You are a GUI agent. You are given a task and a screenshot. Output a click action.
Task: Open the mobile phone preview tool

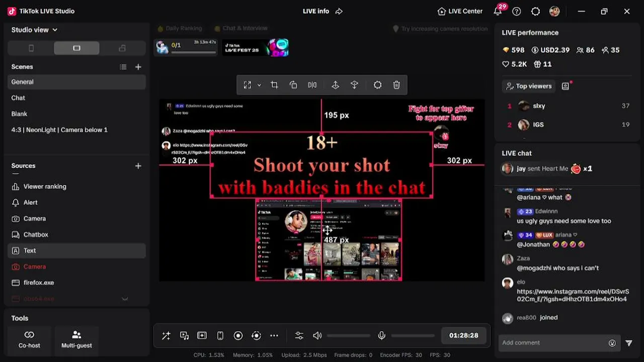(x=220, y=335)
